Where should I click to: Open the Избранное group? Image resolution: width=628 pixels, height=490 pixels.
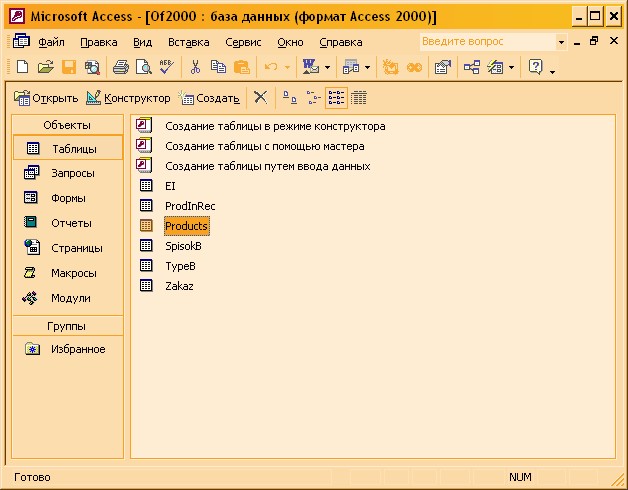click(67, 349)
